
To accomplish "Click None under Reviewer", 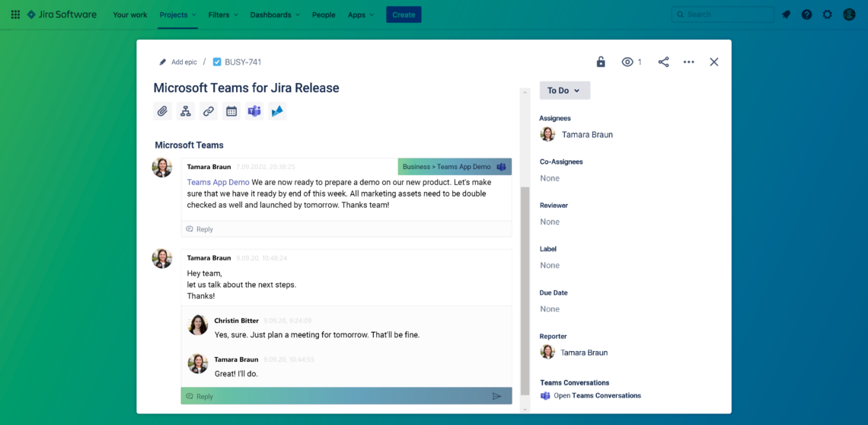I will [x=550, y=222].
